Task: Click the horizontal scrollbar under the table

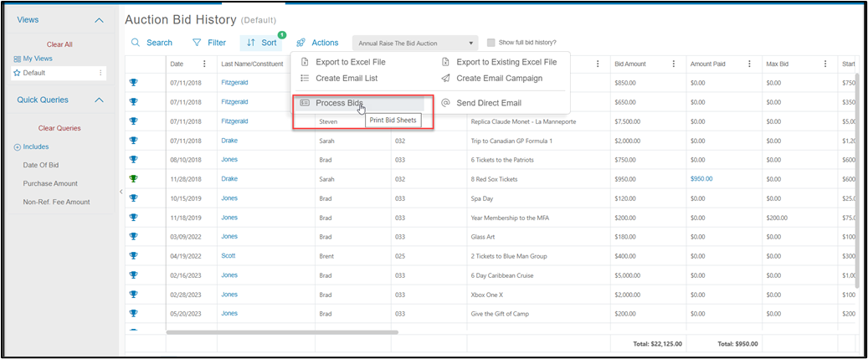Action: [x=282, y=332]
